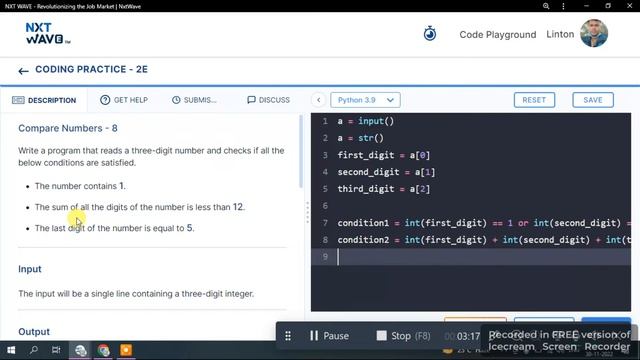Open Task View on the taskbar
The height and width of the screenshot is (360, 640).
pos(56,350)
